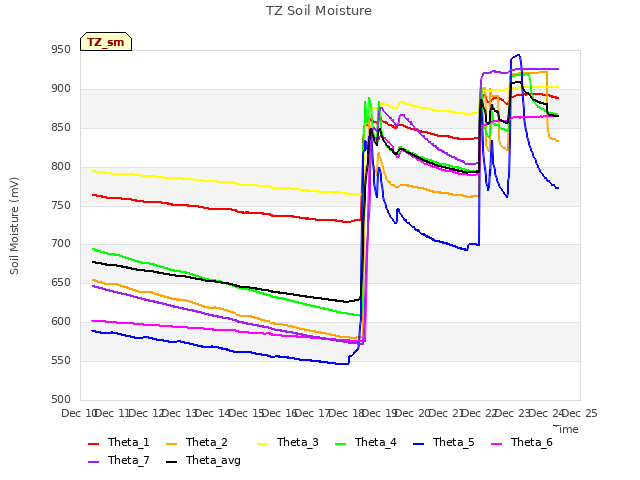
Task: Click the Dec 14 x-axis date label
Action: (x=213, y=413)
